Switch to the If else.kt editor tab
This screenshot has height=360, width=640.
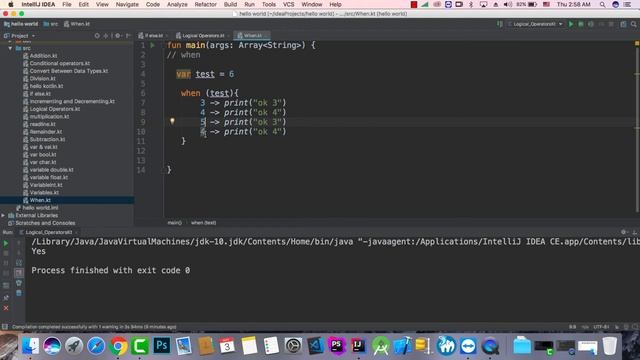pyautogui.click(x=153, y=36)
